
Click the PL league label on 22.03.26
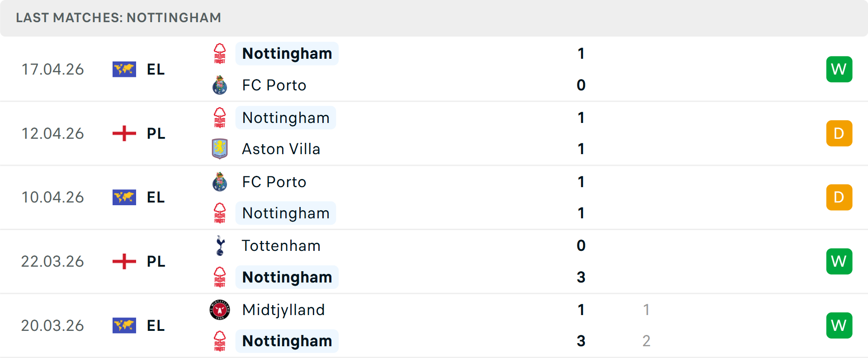tap(156, 261)
